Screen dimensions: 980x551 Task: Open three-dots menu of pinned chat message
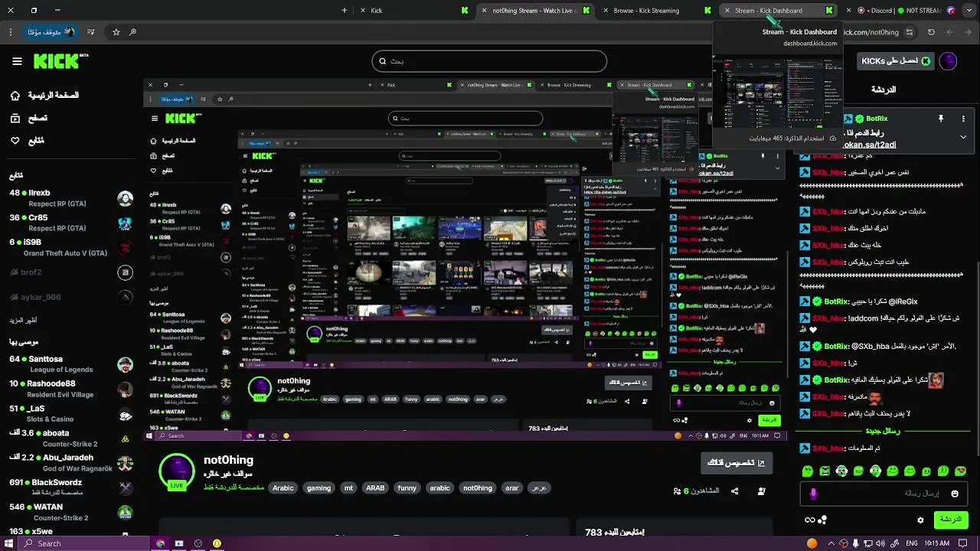click(x=963, y=119)
